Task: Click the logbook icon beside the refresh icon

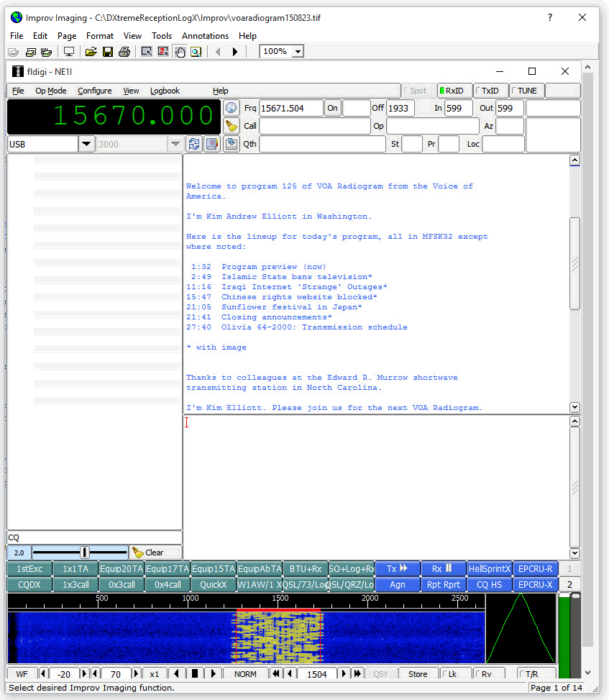Action: click(211, 144)
